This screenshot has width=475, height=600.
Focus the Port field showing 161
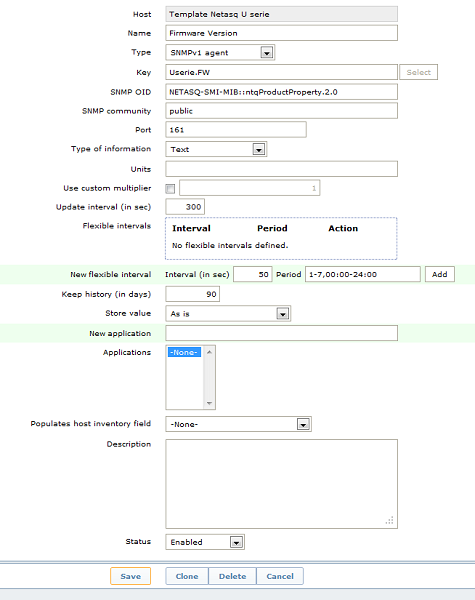[236, 129]
